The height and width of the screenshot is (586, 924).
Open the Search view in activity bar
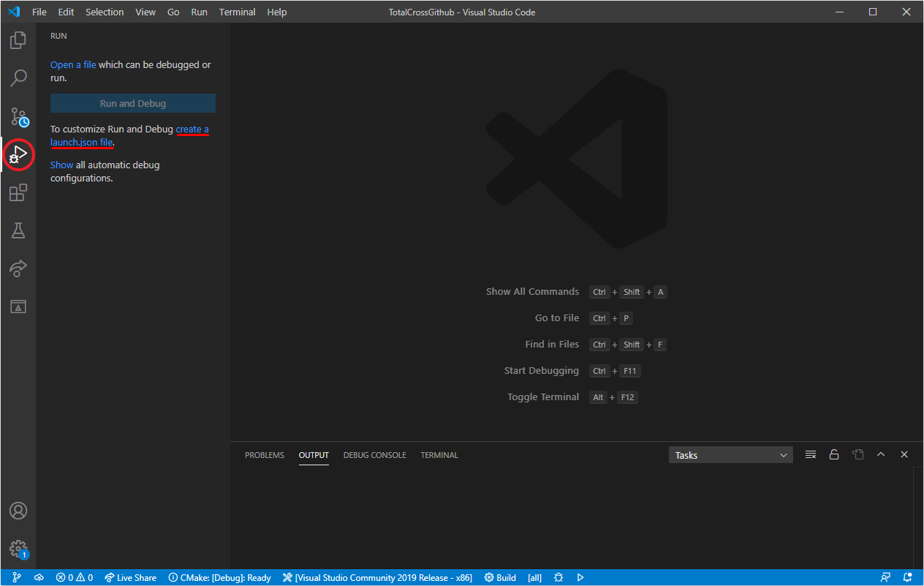click(18, 78)
